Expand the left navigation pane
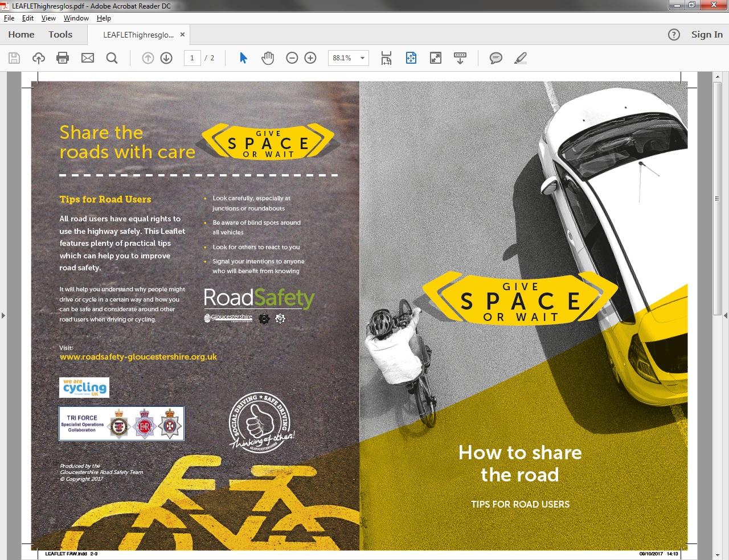Screen dimensions: 729x560 pyautogui.click(x=3, y=315)
